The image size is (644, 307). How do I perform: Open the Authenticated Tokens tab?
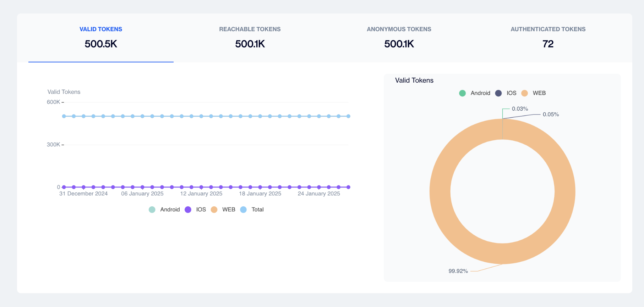548,38
